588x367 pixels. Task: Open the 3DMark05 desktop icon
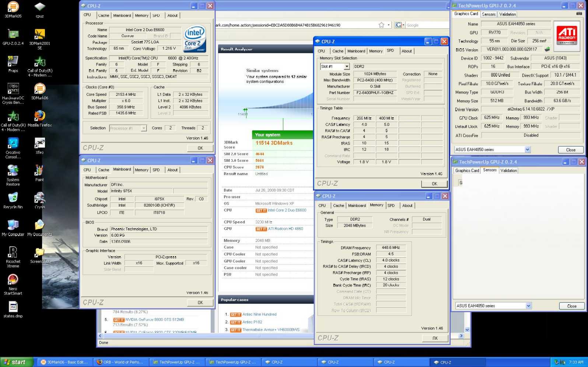point(13,10)
